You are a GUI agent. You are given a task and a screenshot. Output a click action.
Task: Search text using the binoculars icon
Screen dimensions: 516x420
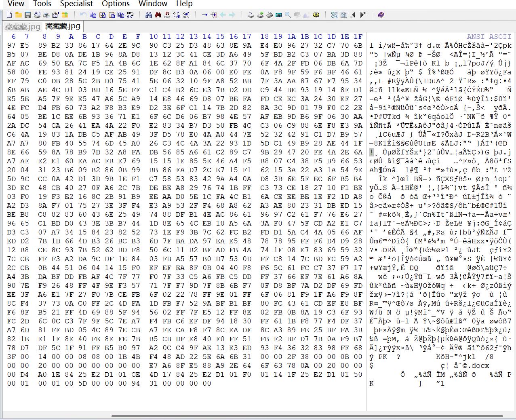tap(149, 15)
